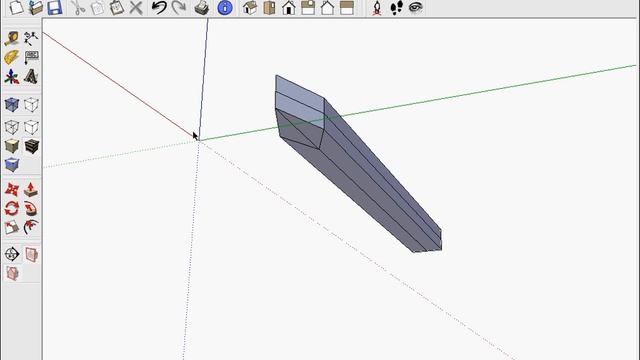Screen dimensions: 640x360
Task: Toggle X-Ray face style
Action: pyautogui.click(x=12, y=104)
